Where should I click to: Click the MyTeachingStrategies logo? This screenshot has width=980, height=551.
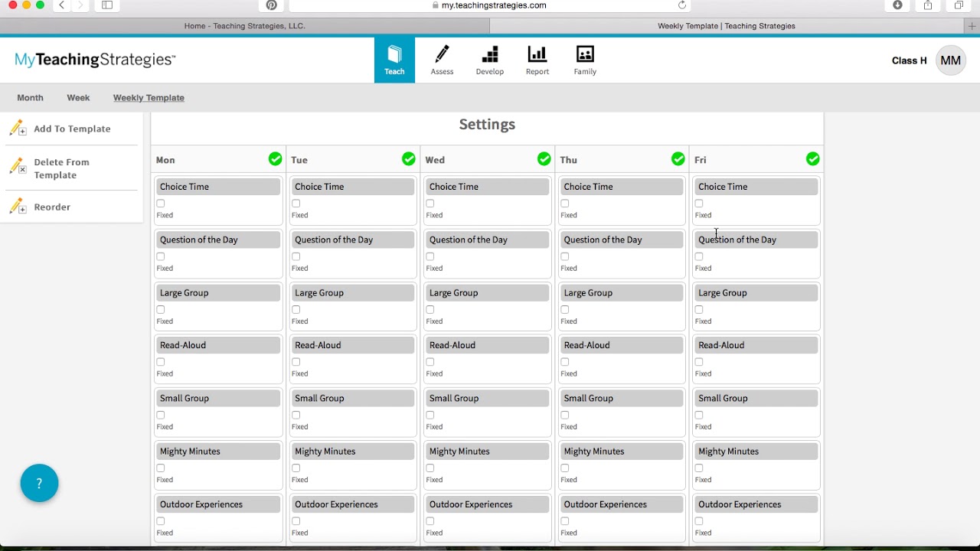coord(95,60)
